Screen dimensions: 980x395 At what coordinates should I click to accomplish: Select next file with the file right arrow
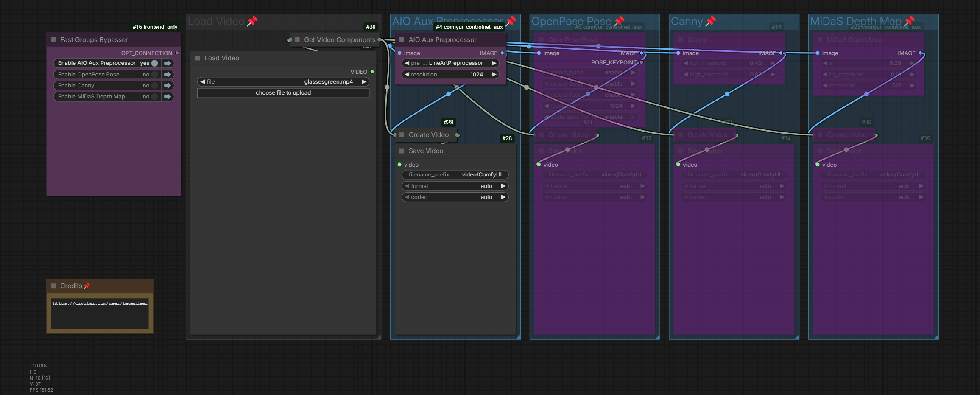(x=364, y=82)
